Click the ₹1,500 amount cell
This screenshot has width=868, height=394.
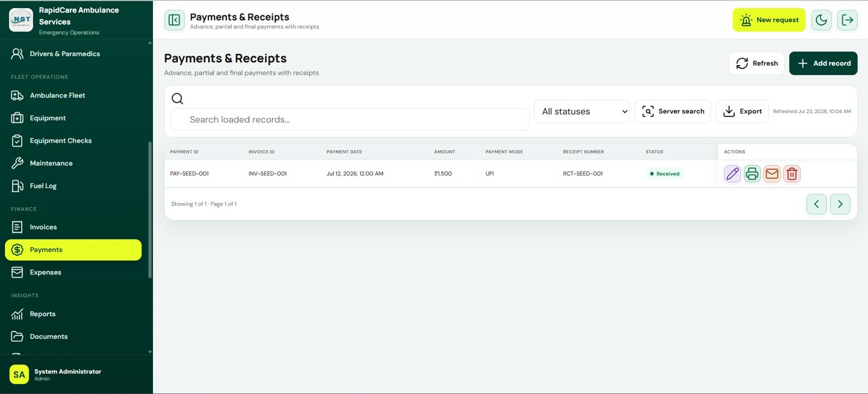click(443, 174)
